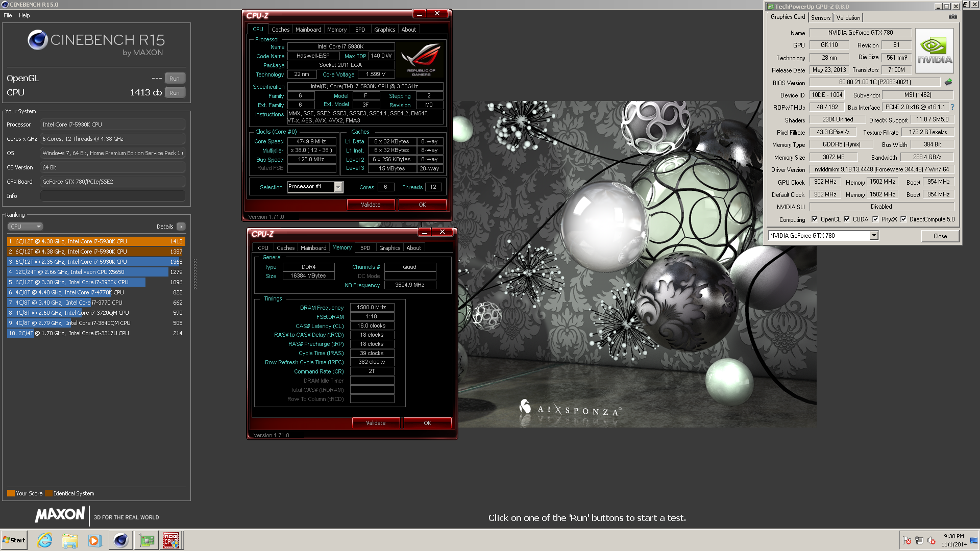Open the CPU ranking type dropdown
Screen dimensions: 980x551
coord(25,227)
